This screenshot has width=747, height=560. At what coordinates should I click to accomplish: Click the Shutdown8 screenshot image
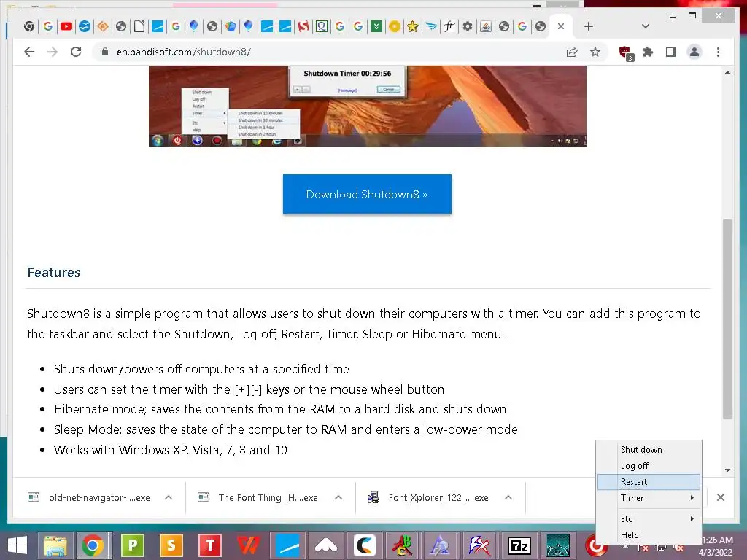368,106
